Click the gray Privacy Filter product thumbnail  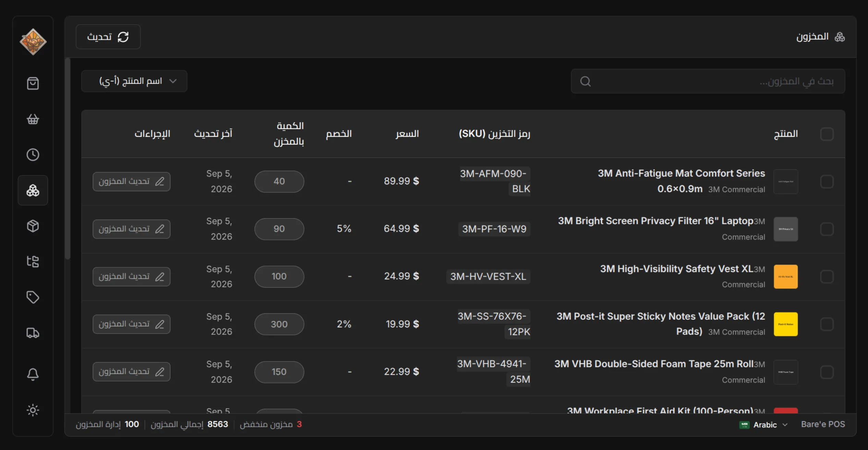click(786, 229)
